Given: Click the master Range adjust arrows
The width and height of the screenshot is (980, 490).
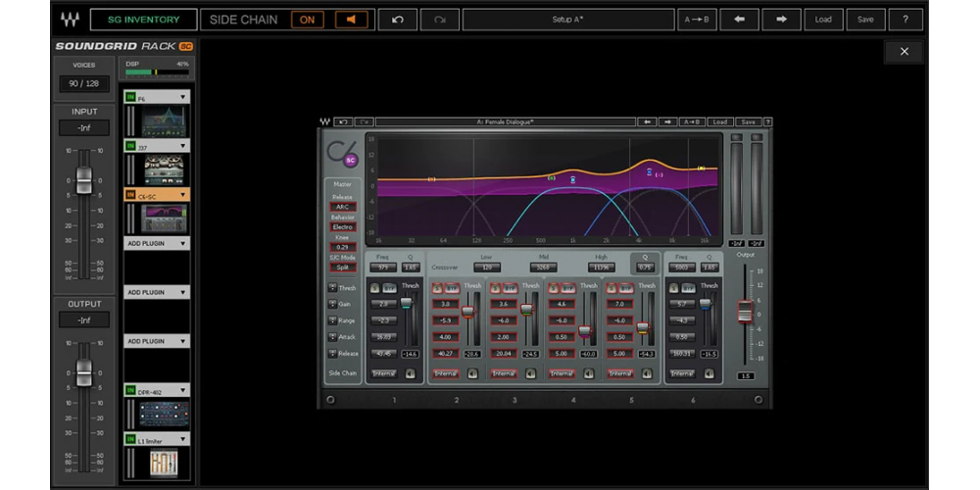Looking at the screenshot, I should [x=332, y=320].
